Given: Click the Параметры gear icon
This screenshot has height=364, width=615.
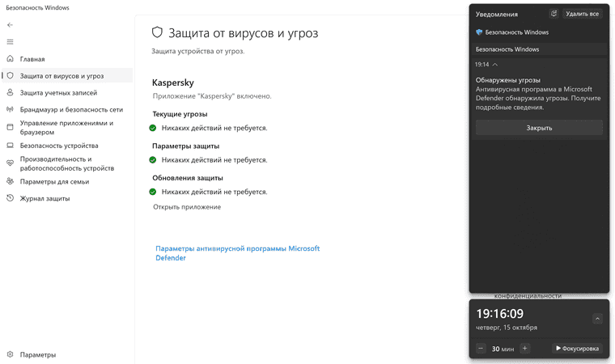Looking at the screenshot, I should pos(11,354).
